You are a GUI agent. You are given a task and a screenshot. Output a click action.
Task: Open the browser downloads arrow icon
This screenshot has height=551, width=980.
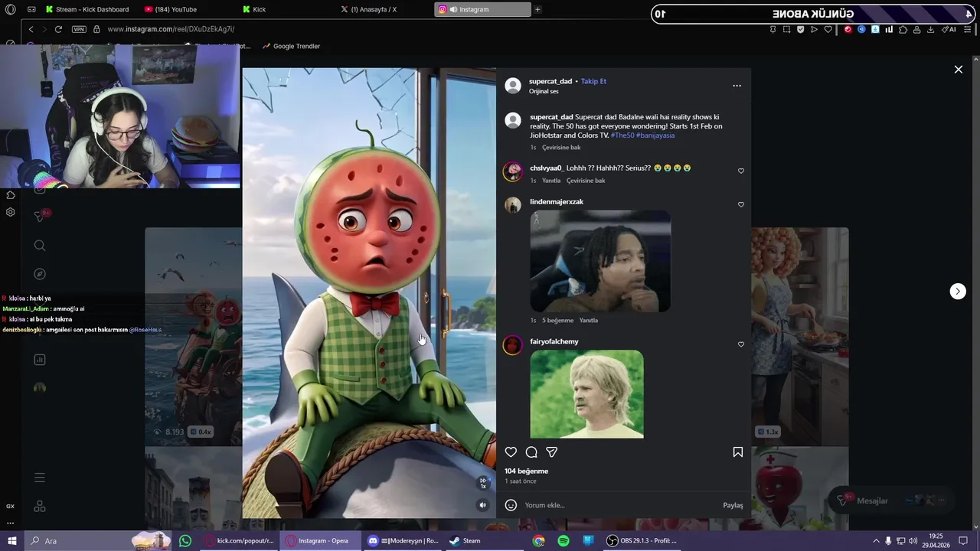click(930, 29)
